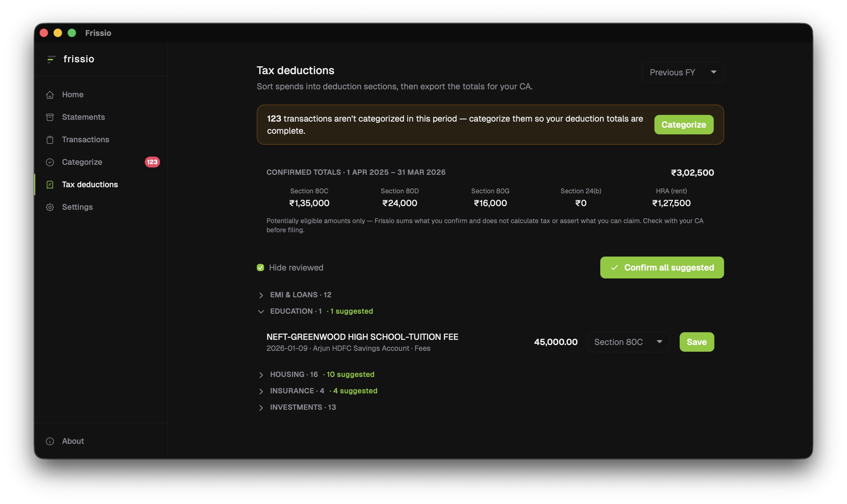Click the Tax deductions receipt icon
Screen dimensions: 847x504
coord(50,185)
